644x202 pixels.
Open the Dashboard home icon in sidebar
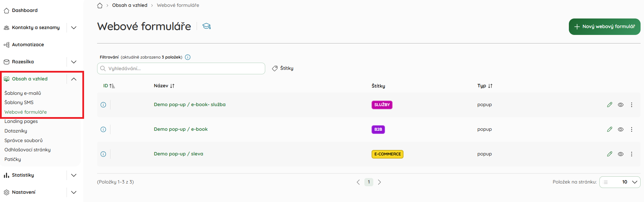(7, 11)
